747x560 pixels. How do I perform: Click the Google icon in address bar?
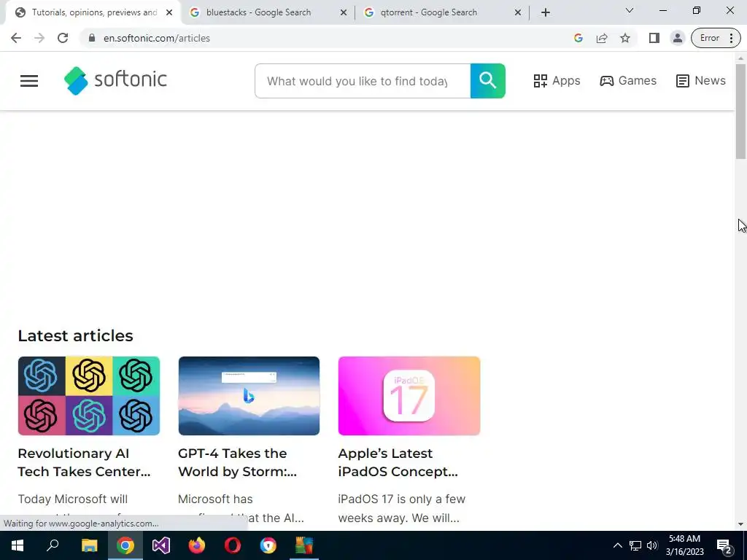pyautogui.click(x=578, y=38)
